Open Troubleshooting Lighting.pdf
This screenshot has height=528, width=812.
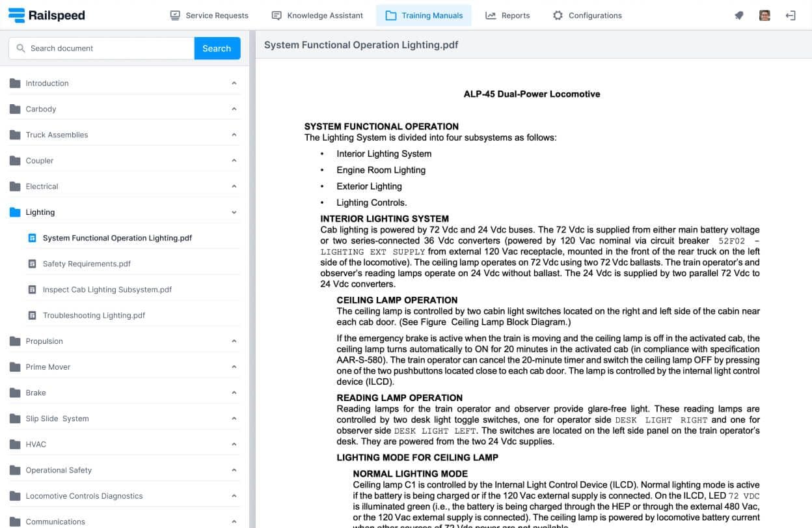pyautogui.click(x=94, y=315)
